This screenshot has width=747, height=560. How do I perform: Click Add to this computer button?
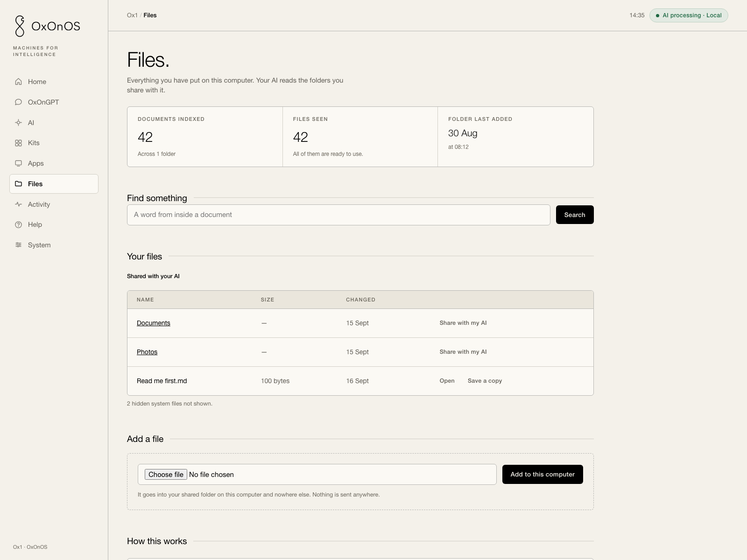coord(543,474)
